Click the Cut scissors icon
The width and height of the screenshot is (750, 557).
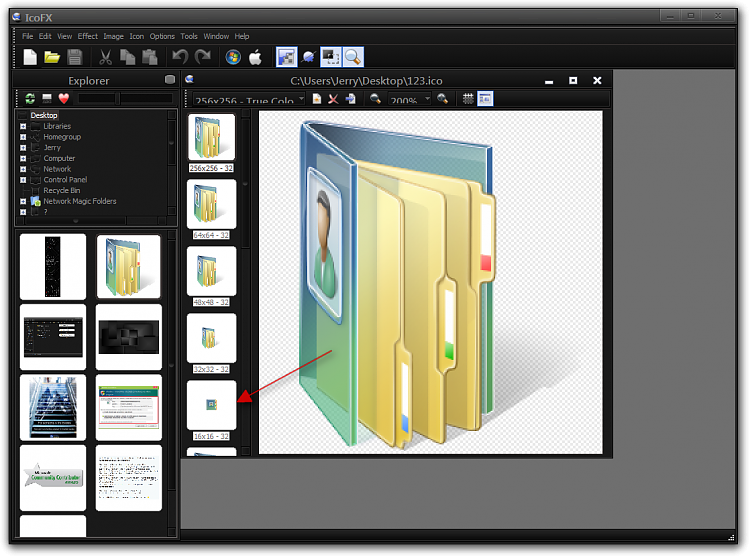tap(105, 57)
